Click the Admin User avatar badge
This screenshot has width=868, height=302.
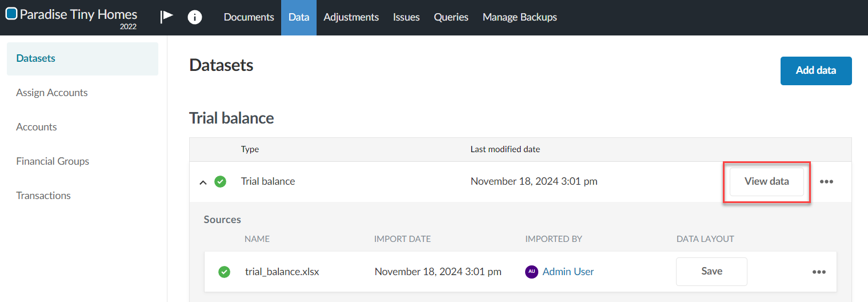coord(531,272)
